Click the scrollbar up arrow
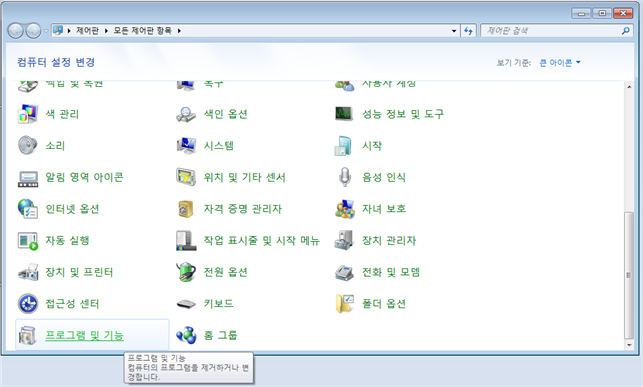This screenshot has height=387, width=643. (629, 87)
